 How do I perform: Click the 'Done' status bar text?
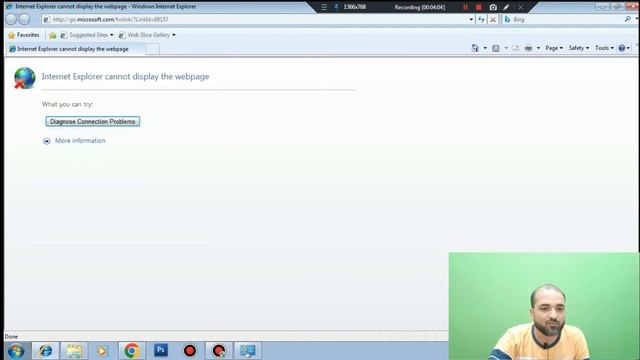11,337
